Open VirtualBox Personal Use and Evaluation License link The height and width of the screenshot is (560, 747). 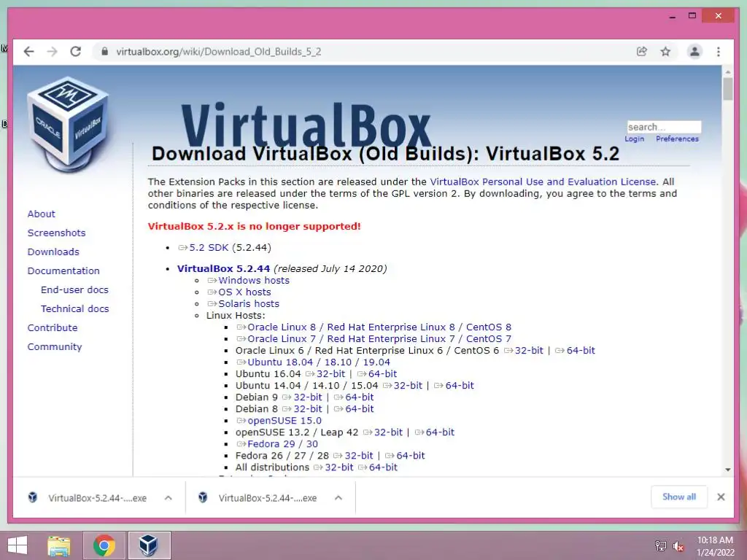point(543,182)
